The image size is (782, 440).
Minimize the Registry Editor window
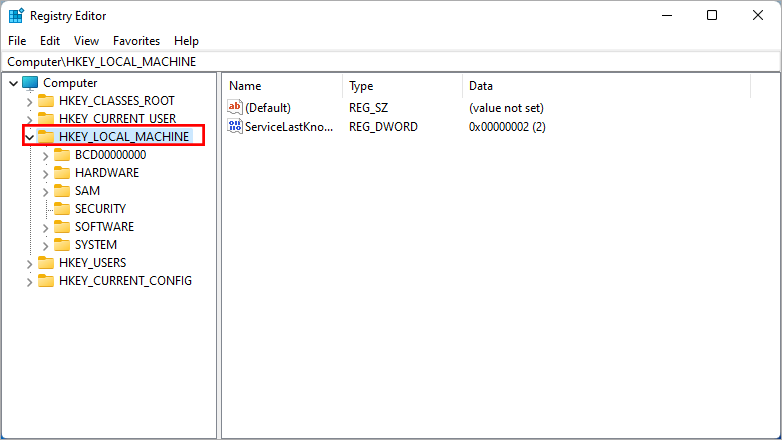tap(667, 15)
